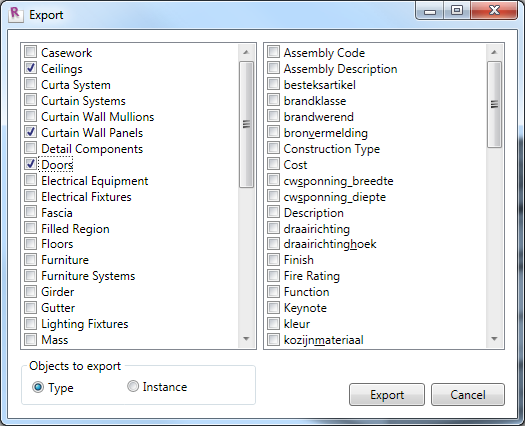The image size is (525, 426).
Task: Click the categories list scrollbar thumb
Action: coord(246,124)
